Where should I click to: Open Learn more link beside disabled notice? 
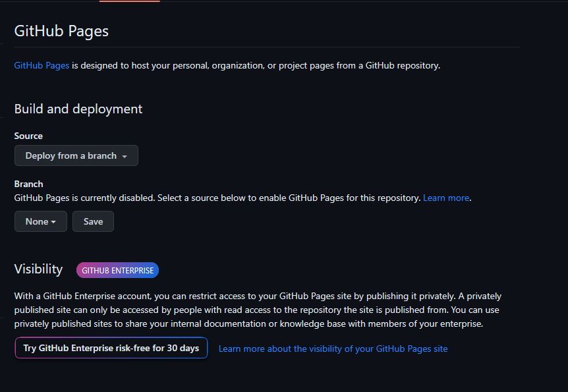[446, 198]
